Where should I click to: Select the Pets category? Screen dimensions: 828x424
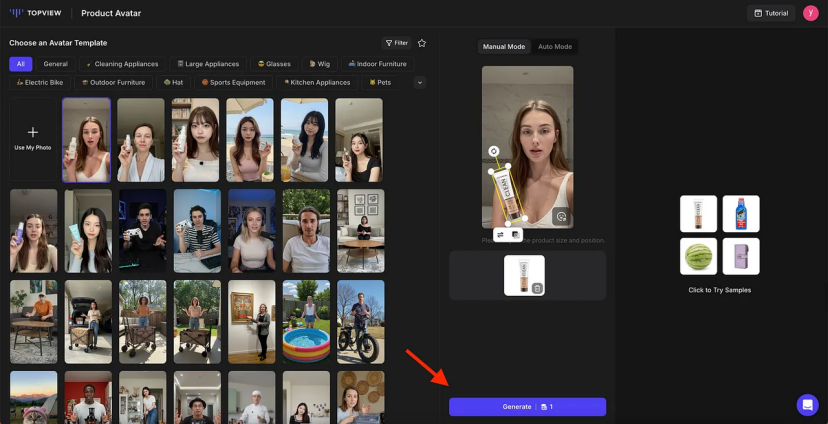point(380,82)
